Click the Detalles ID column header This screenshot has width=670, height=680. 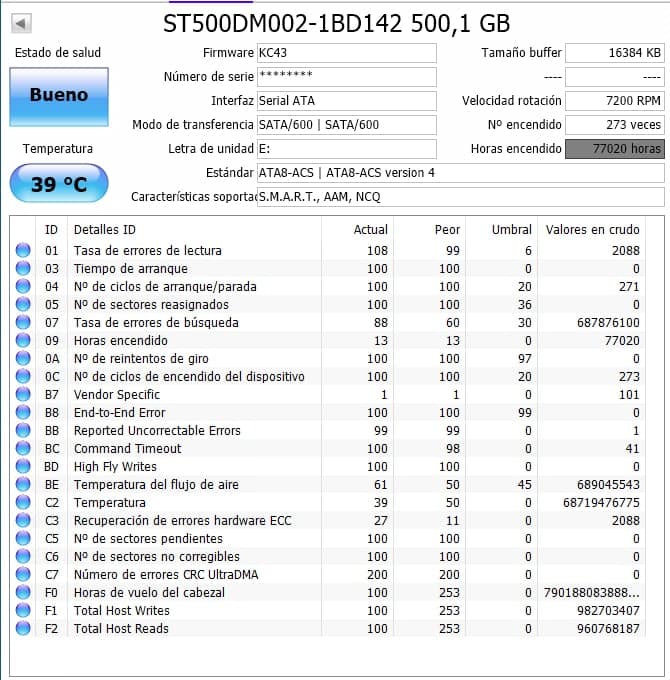(105, 230)
